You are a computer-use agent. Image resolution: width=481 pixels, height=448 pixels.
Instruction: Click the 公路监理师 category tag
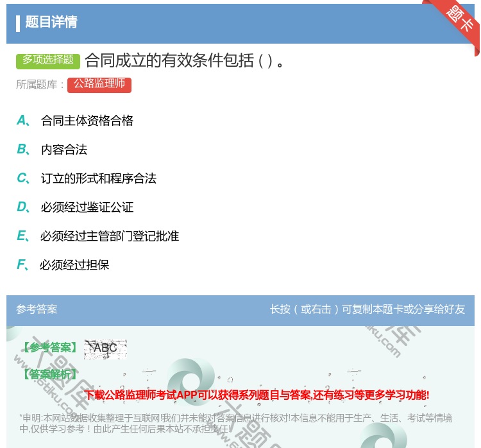coord(99,85)
